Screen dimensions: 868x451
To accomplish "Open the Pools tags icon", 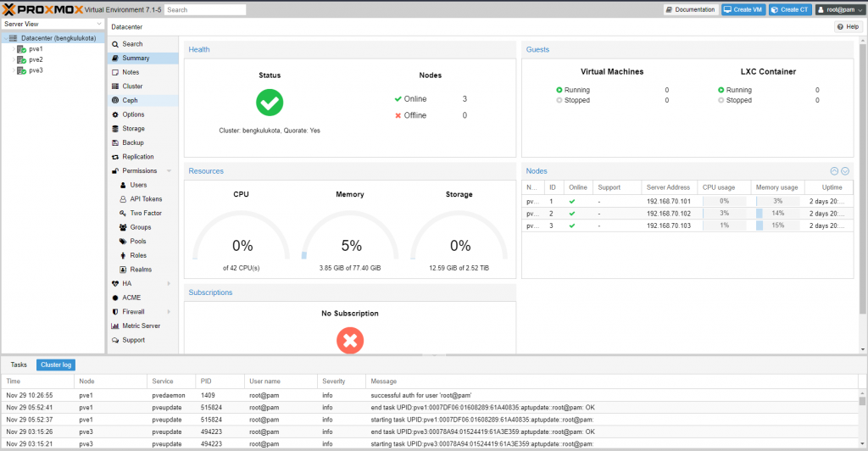I will [x=123, y=242].
